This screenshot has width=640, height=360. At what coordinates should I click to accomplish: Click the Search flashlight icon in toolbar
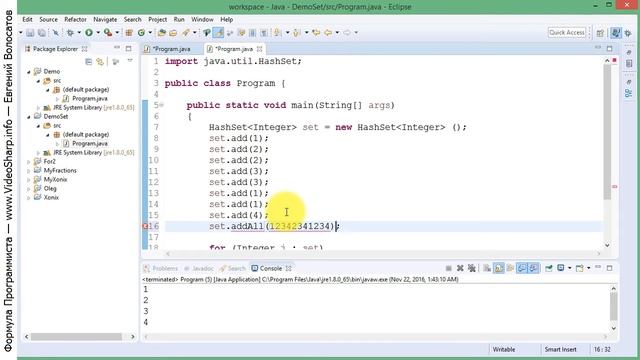coord(186,33)
